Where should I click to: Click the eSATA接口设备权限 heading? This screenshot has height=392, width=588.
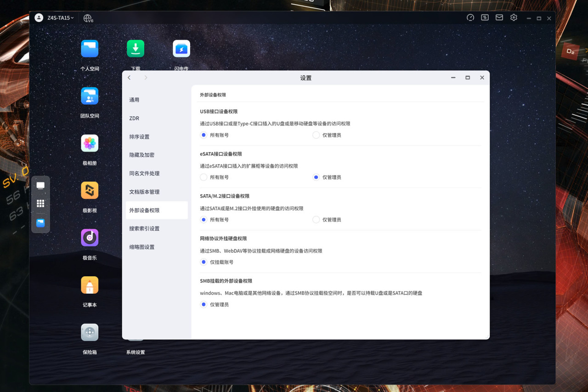tap(221, 154)
